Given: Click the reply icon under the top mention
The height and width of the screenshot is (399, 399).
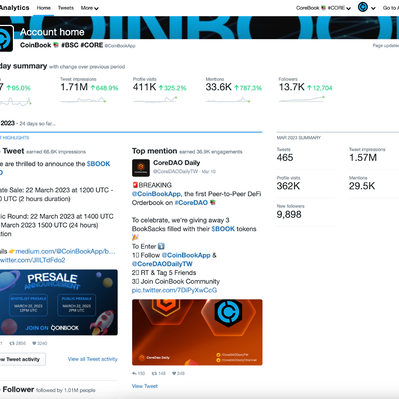Looking at the screenshot, I should click(134, 373).
